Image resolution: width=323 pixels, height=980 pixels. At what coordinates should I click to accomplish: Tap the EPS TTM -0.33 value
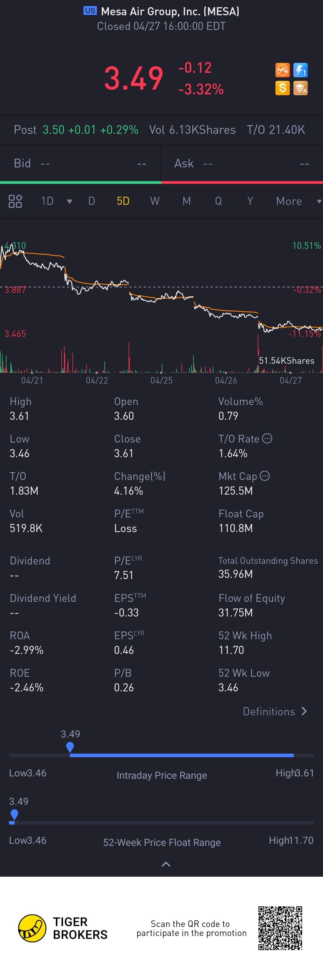[127, 613]
